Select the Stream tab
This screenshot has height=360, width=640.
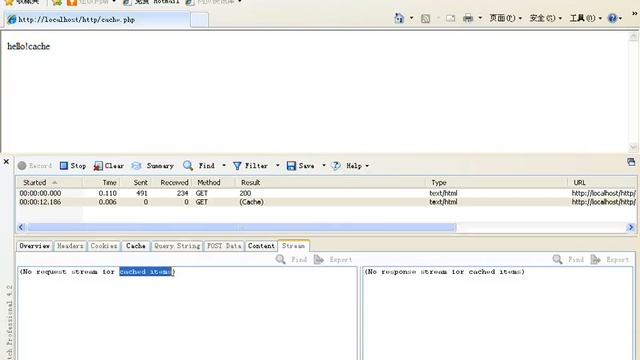tap(293, 245)
